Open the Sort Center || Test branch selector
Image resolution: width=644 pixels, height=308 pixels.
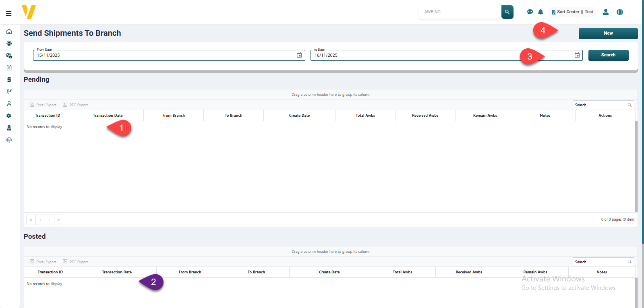[572, 12]
